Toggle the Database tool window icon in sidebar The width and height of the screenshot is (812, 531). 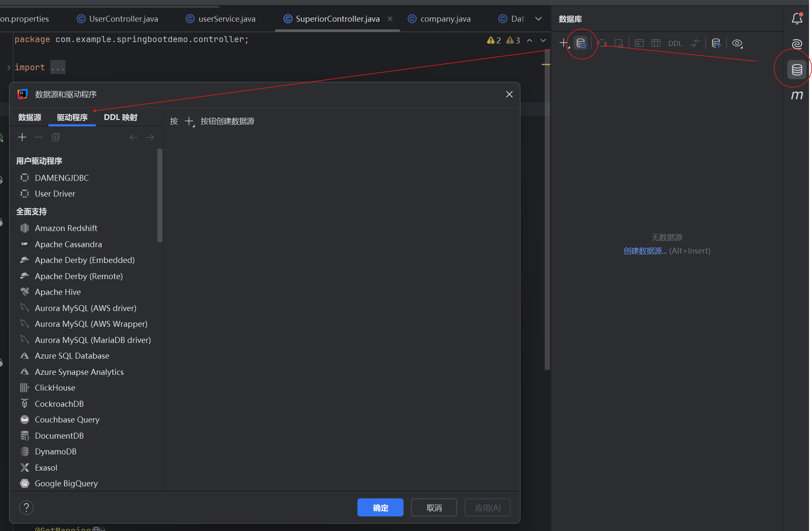tap(797, 69)
